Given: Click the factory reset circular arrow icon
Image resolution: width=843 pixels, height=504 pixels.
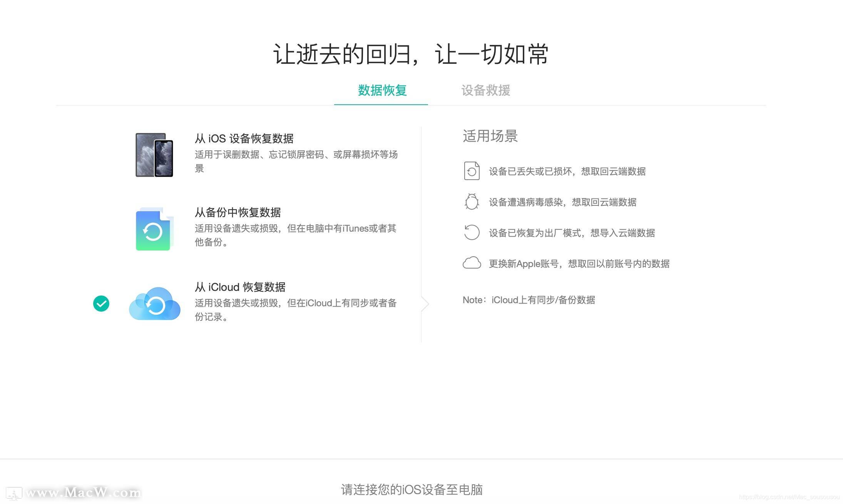Looking at the screenshot, I should [x=472, y=232].
